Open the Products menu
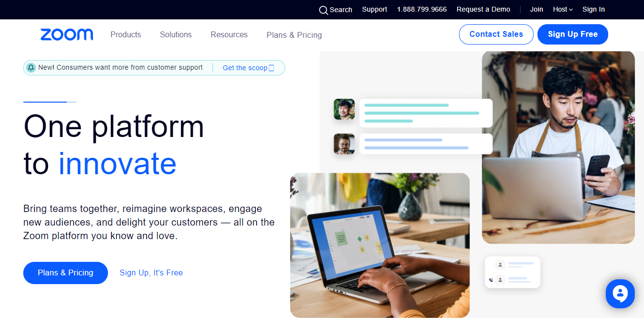Screen dimensions: 644x318 coord(125,34)
